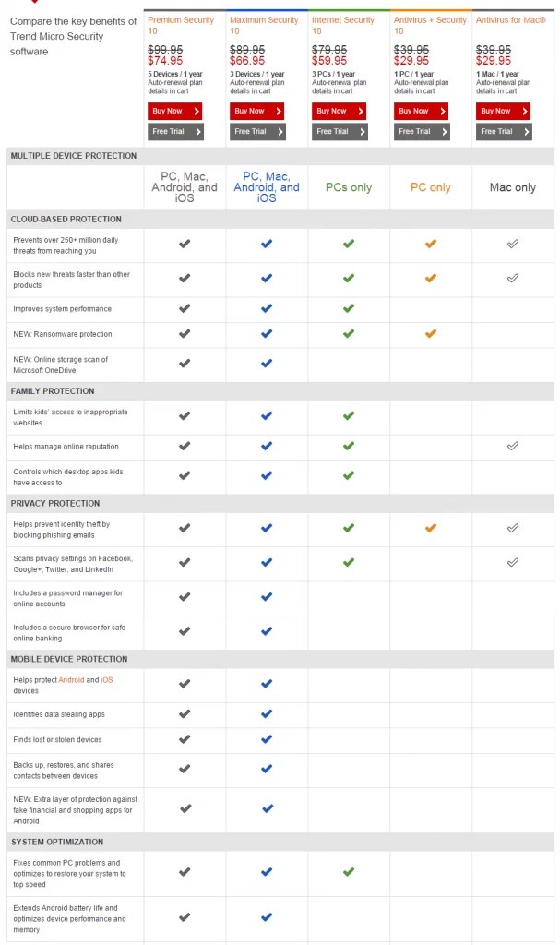Click the lost or stolen devices checkmark for Maximum Security
Image resolution: width=560 pixels, height=945 pixels.
pos(267,739)
